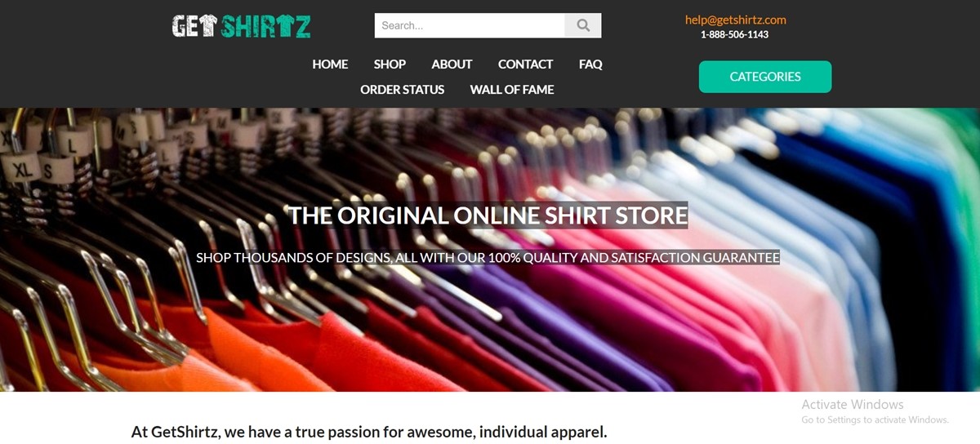Screen dimensions: 980x444
Task: Go to the SHOP page
Action: [x=390, y=64]
